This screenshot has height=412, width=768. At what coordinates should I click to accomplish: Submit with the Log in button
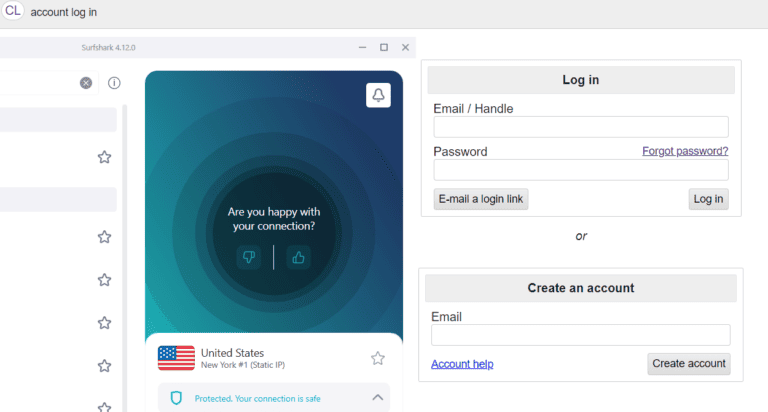[708, 199]
